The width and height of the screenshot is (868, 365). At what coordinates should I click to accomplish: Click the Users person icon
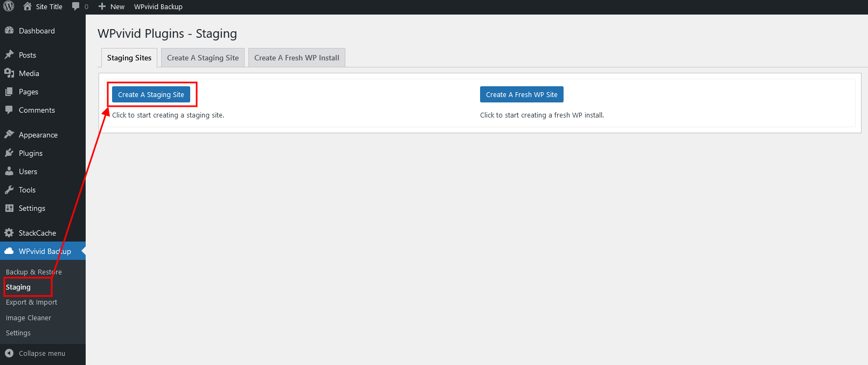(9, 171)
